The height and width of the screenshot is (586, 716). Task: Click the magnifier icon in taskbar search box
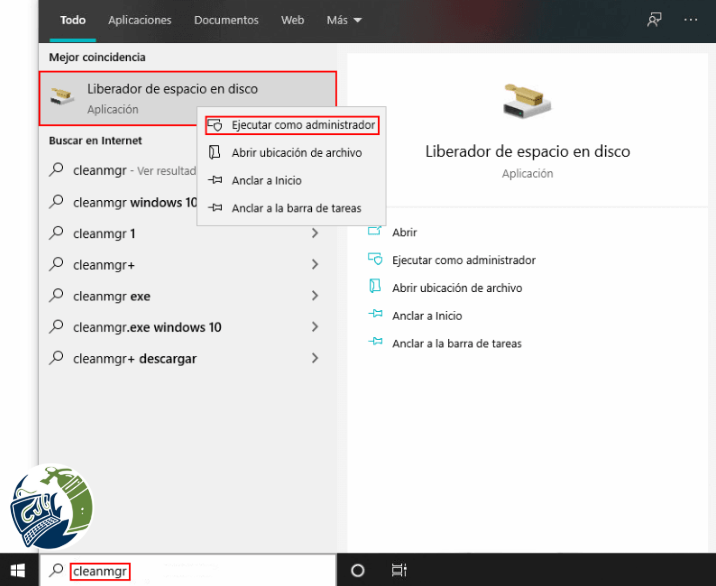pos(56,570)
